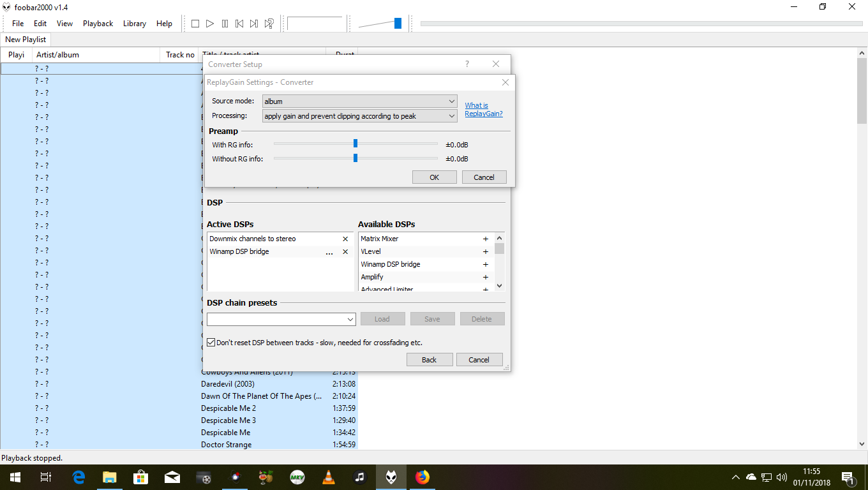
Task: Click the Pause toolbar button
Action: click(x=225, y=24)
